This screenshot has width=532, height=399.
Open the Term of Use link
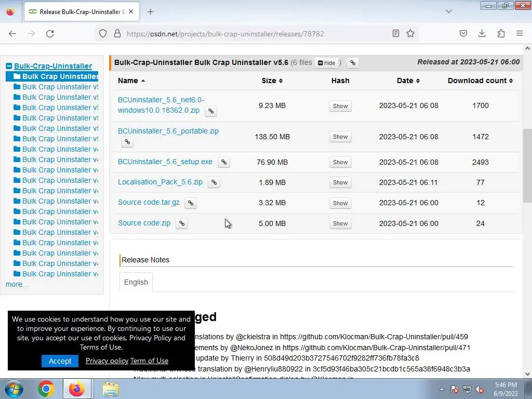pos(149,361)
